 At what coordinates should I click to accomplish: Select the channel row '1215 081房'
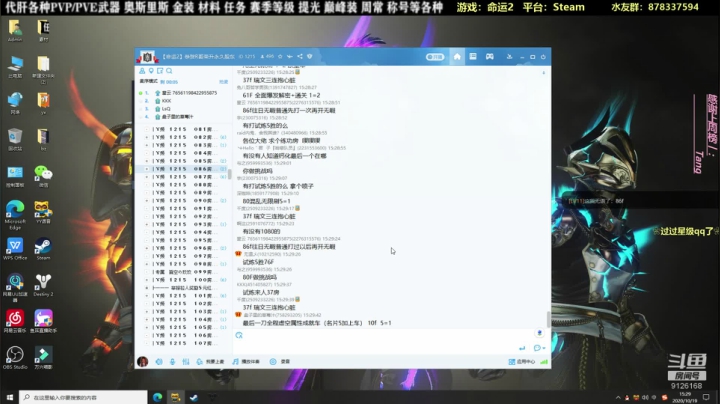click(183, 129)
